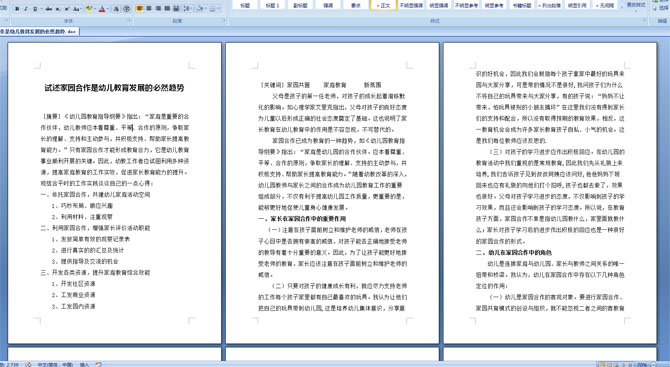Viewport: 670px width, 367px height.
Task: Open shading color dropdown arrow
Action: pos(206,9)
